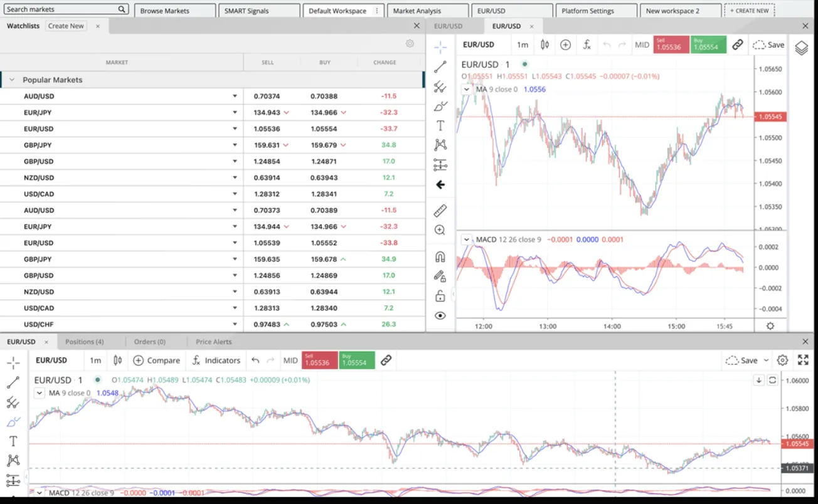
Task: Open lower chart settings gear
Action: [x=782, y=360]
